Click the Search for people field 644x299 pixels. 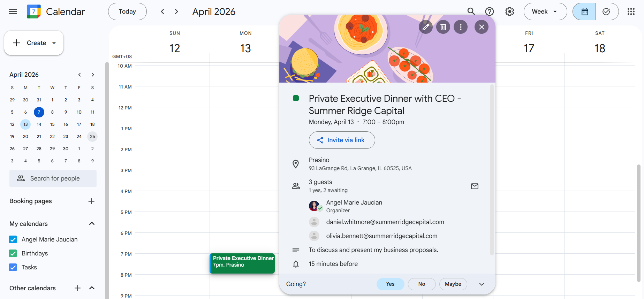click(x=53, y=178)
